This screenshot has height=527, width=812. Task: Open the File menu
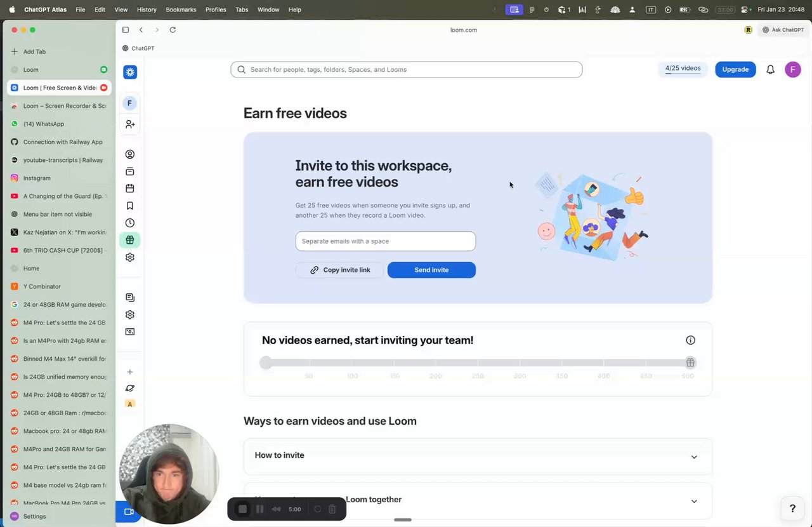coord(80,10)
